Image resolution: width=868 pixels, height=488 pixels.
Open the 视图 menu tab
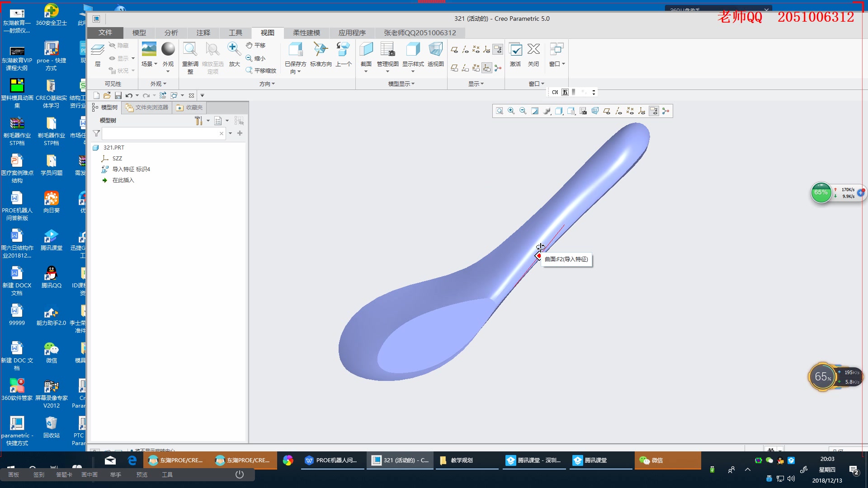click(x=267, y=32)
